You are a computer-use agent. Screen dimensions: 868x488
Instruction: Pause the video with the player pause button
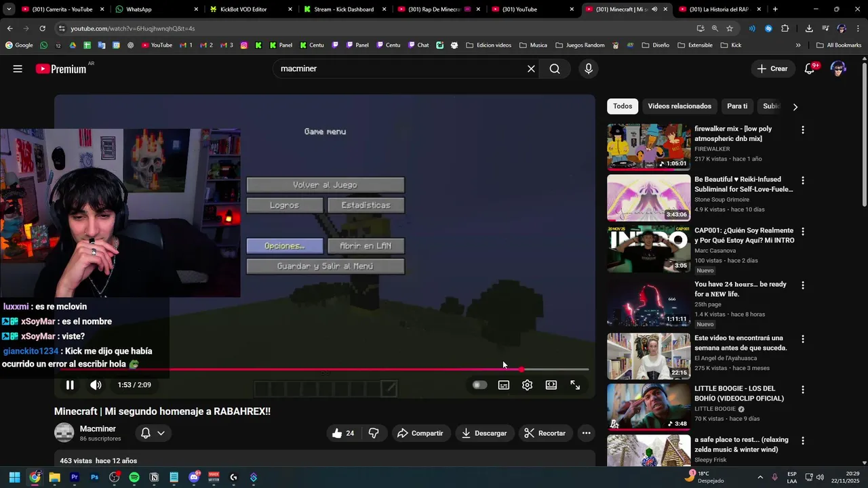(x=70, y=385)
